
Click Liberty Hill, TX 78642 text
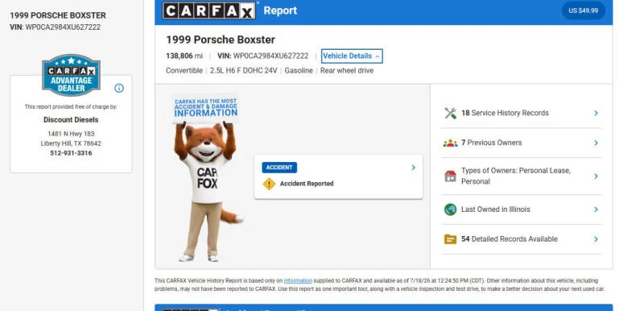[71, 143]
